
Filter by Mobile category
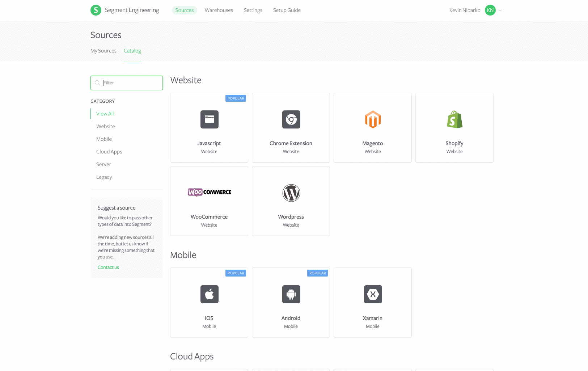click(x=104, y=139)
